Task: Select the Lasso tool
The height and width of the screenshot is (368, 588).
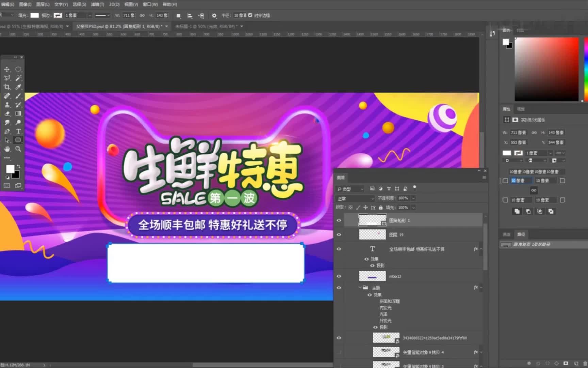Action: tap(7, 78)
